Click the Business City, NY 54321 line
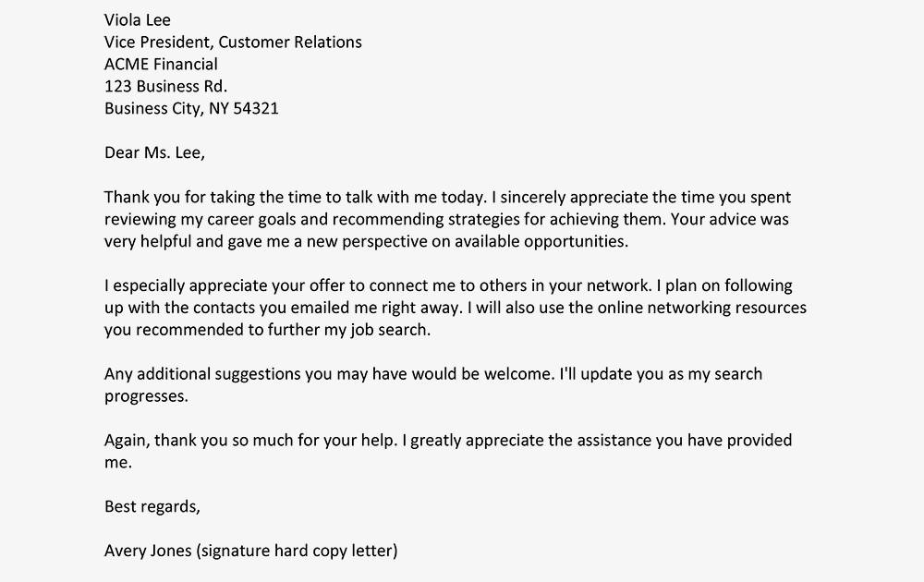 click(x=191, y=109)
